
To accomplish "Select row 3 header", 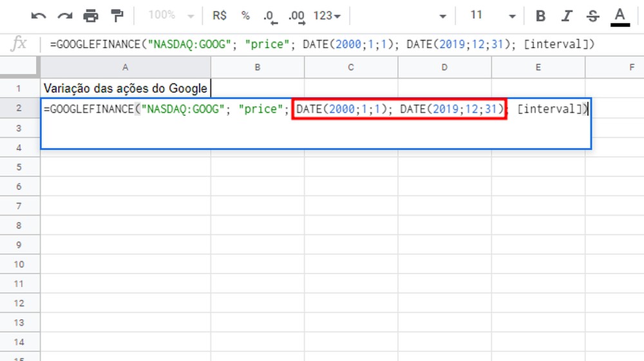I will [19, 128].
